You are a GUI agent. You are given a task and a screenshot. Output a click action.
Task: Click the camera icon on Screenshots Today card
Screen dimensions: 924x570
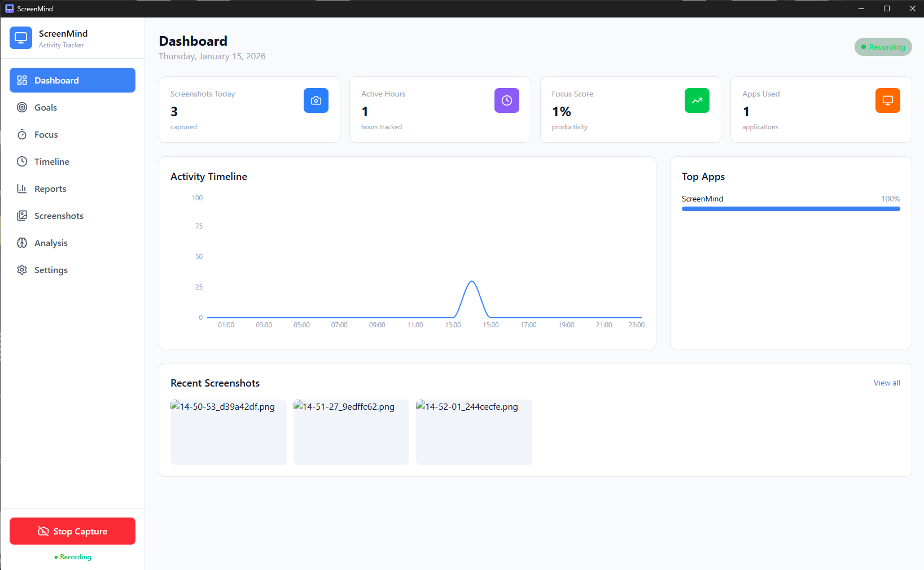coord(316,100)
